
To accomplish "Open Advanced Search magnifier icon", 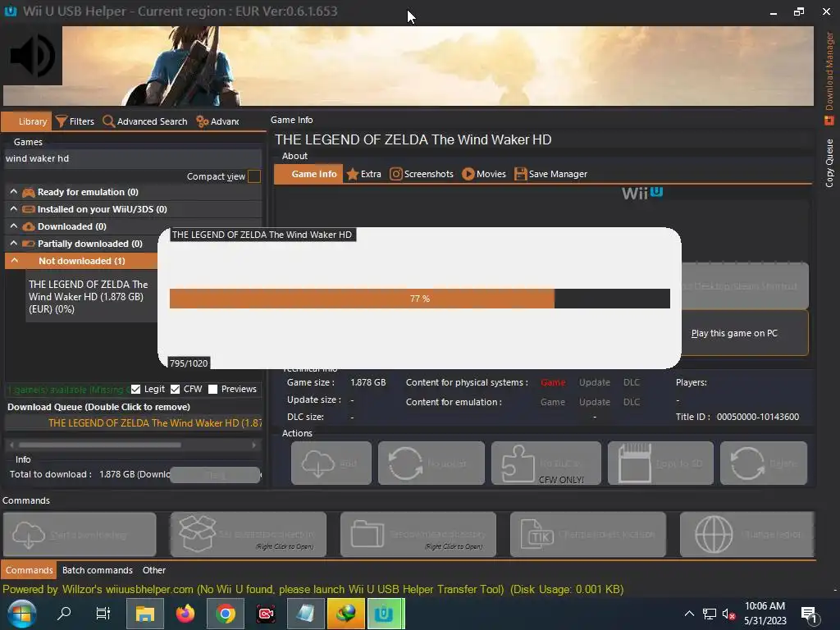I will click(108, 121).
